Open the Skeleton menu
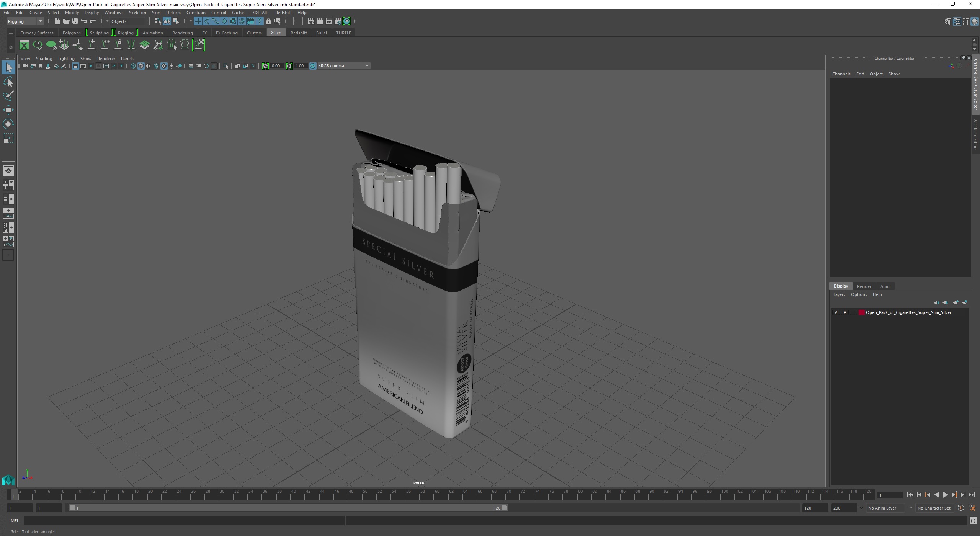Viewport: 980px width, 536px height. pos(137,13)
